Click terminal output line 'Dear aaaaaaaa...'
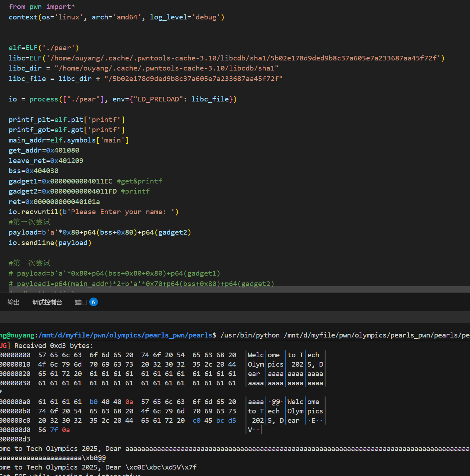The image size is (470, 476). click(235, 449)
